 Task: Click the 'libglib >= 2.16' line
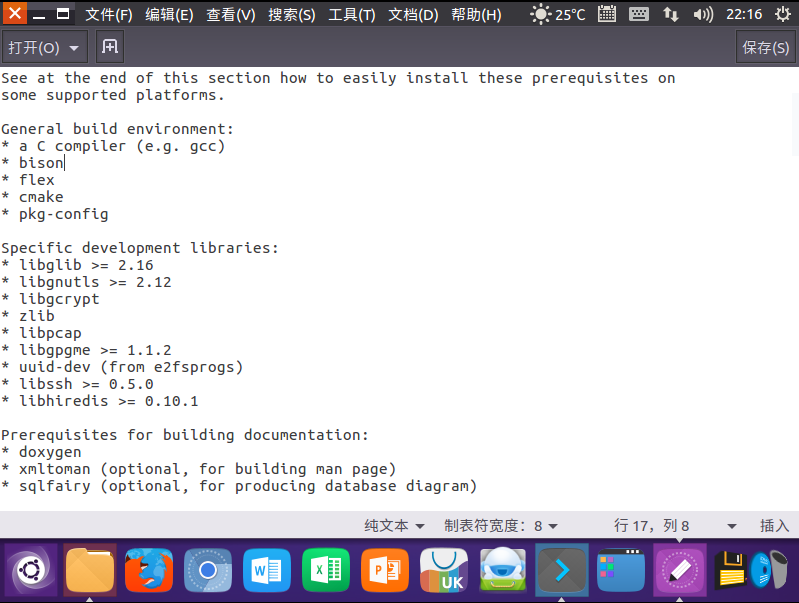(77, 265)
